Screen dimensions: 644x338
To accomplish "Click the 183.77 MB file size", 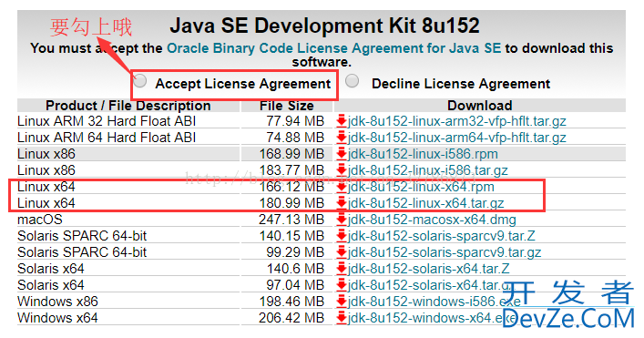I will tap(291, 170).
